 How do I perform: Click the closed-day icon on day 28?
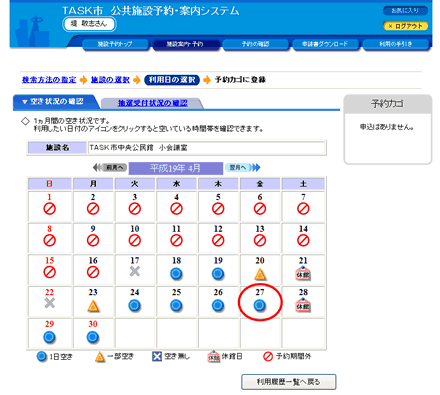coord(303,305)
